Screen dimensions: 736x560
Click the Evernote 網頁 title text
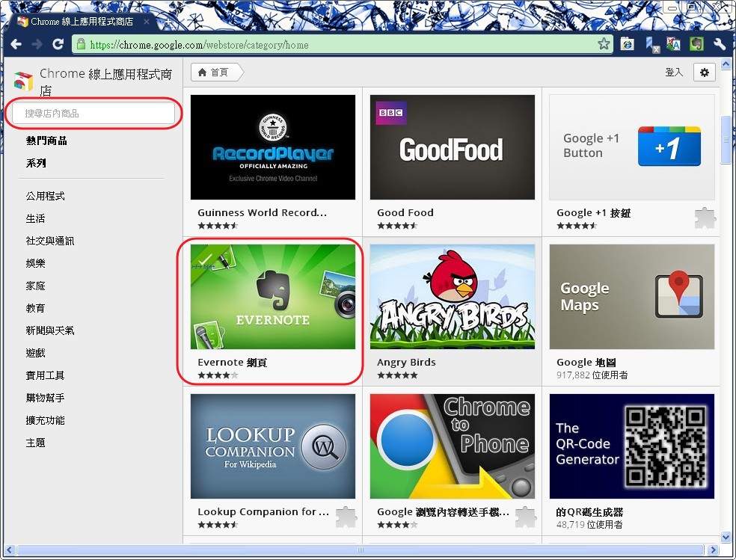coord(233,363)
